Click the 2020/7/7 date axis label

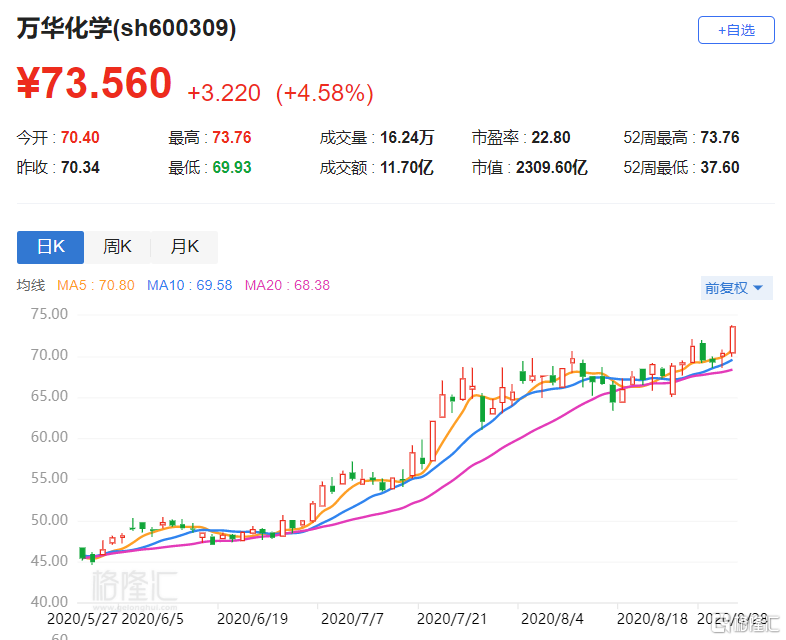pos(352,619)
